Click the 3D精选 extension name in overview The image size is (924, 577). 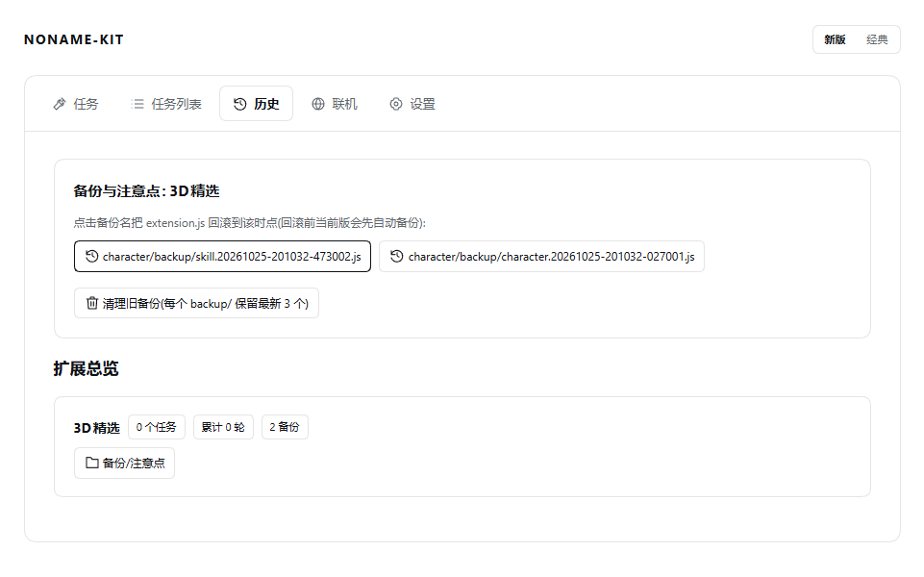(x=97, y=428)
